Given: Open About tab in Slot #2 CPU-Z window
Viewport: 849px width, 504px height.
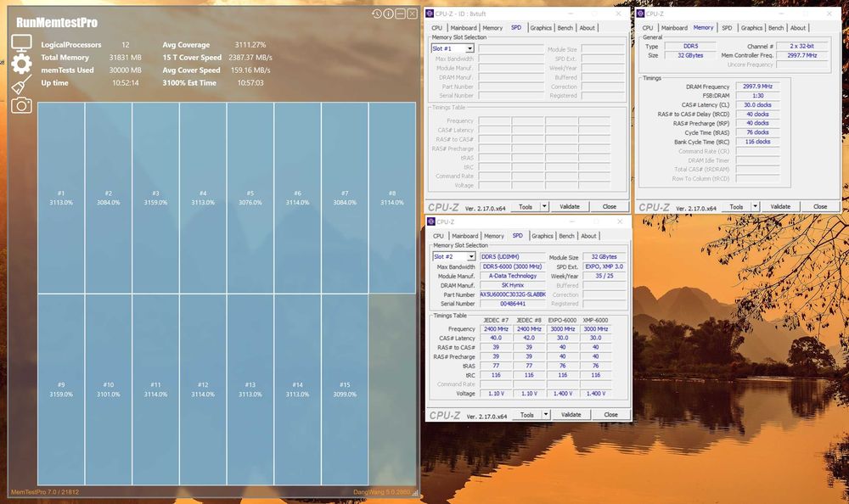Looking at the screenshot, I should pyautogui.click(x=588, y=236).
